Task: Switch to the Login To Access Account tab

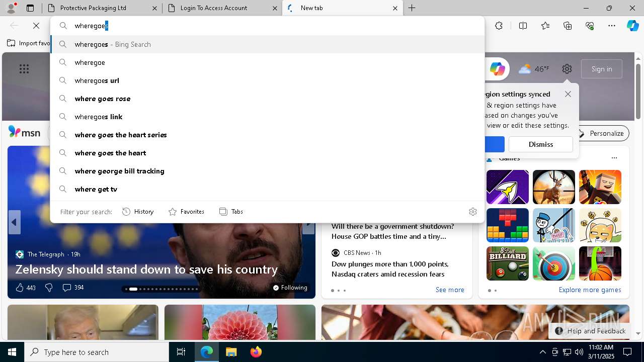Action: [221, 8]
